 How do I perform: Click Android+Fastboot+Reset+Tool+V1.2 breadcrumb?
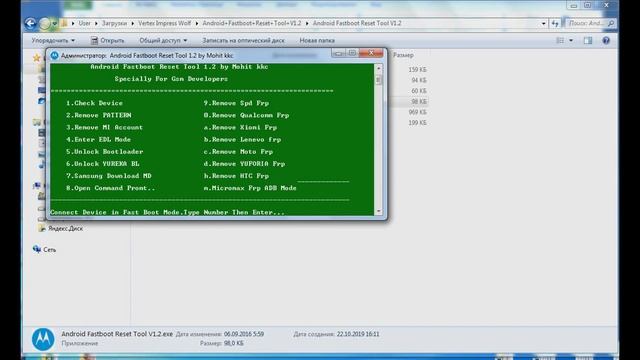[251, 23]
